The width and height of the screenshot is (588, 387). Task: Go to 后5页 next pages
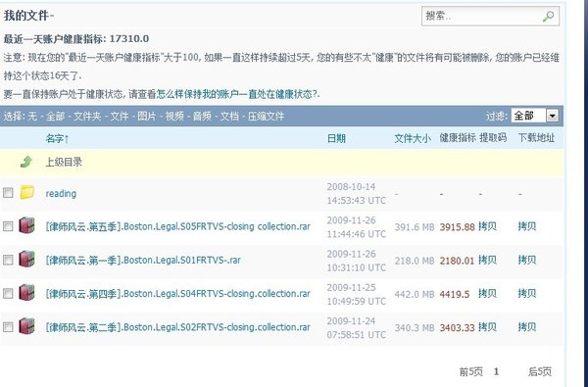pos(540,371)
